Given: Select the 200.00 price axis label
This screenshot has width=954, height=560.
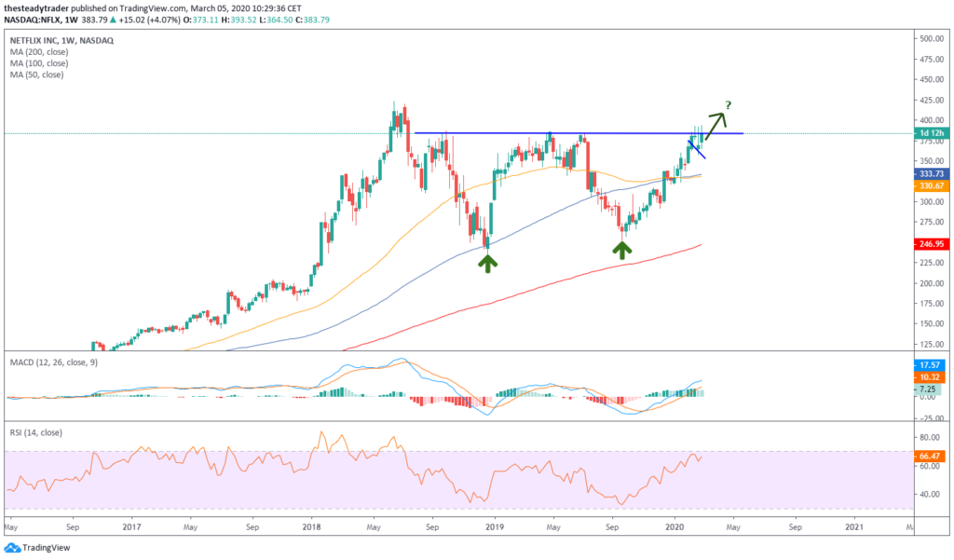Looking at the screenshot, I should point(932,283).
